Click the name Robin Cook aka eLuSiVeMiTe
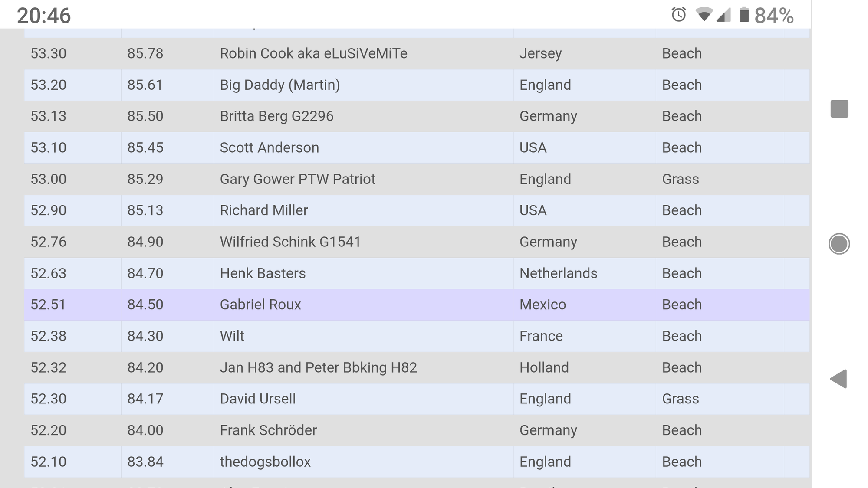The image size is (868, 488). point(313,53)
